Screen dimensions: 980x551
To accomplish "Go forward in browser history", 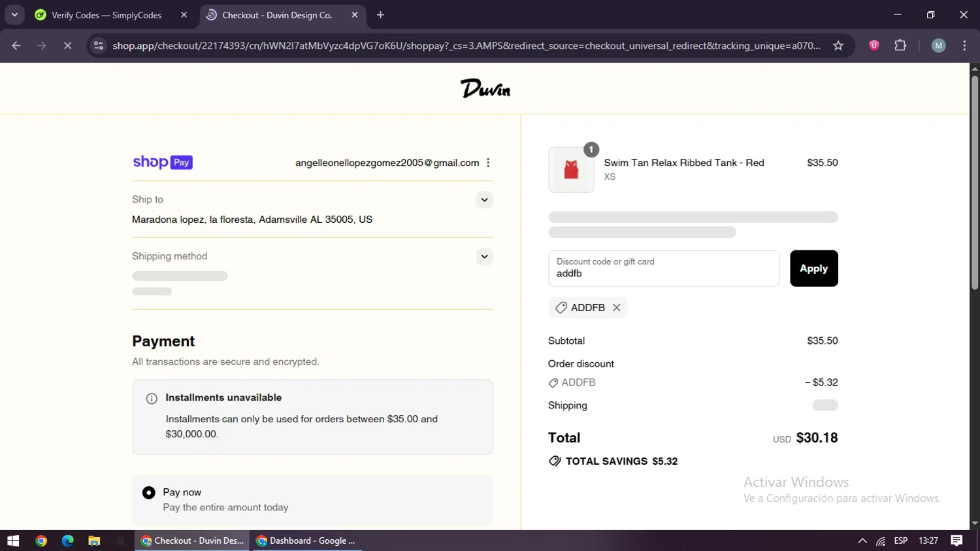I will tap(42, 46).
